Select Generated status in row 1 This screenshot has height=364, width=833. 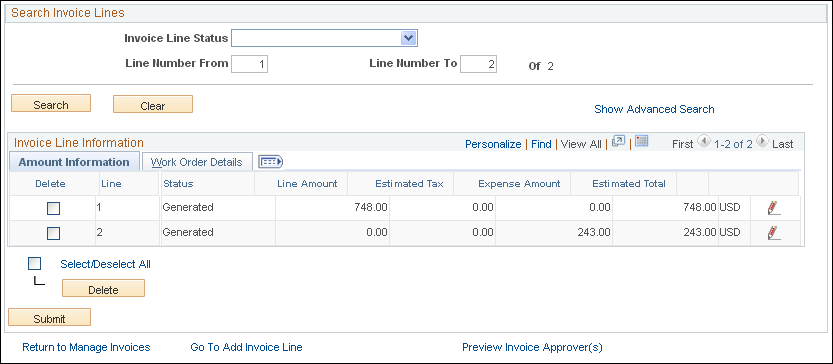(x=188, y=207)
